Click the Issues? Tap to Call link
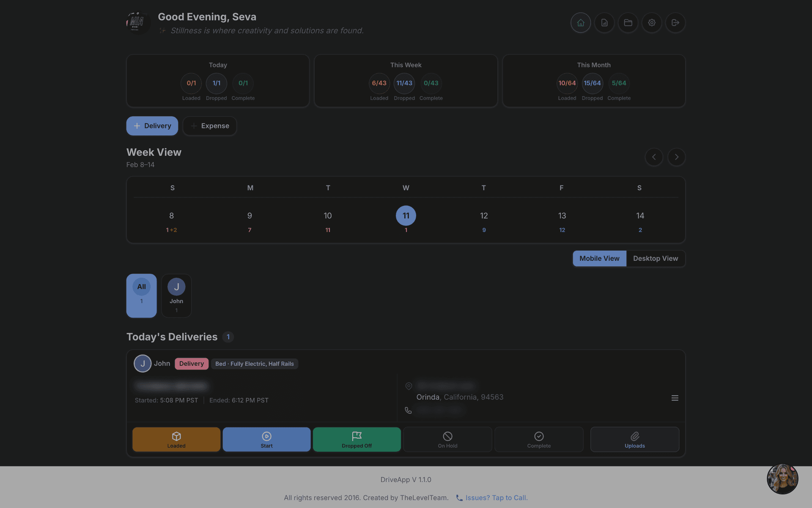This screenshot has width=812, height=508. 497,497
